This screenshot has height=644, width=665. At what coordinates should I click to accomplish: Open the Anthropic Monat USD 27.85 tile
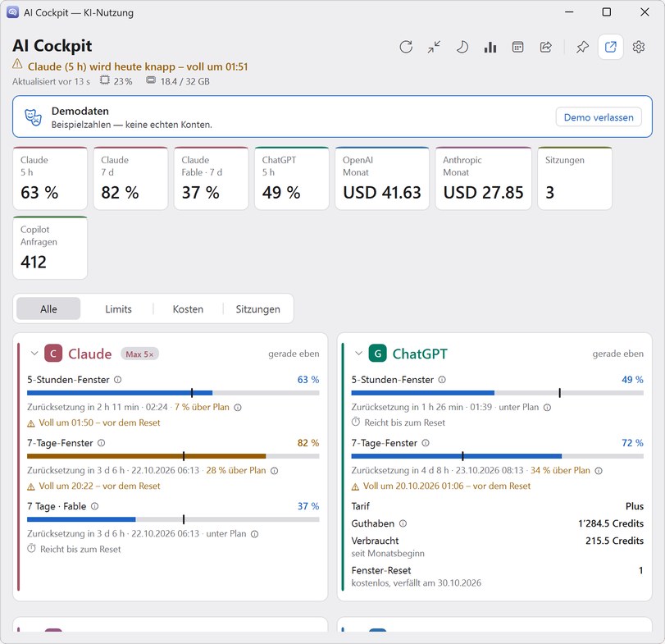point(484,178)
